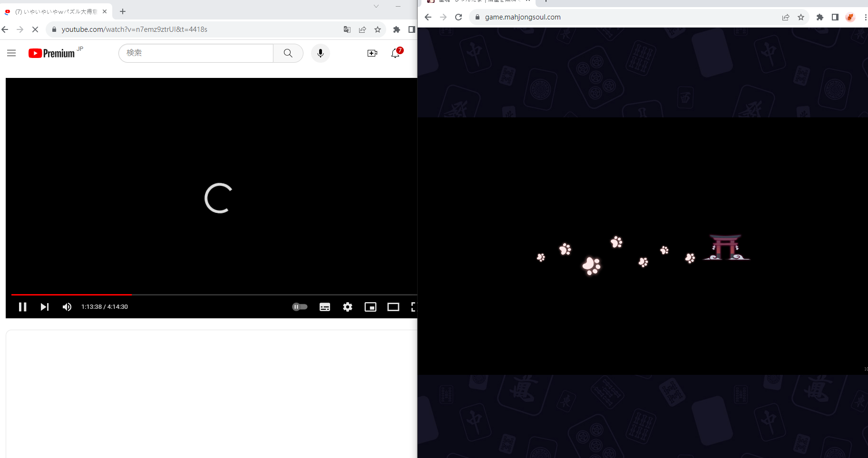Open translate page icon in YouTube address bar
The width and height of the screenshot is (868, 458).
click(x=347, y=29)
